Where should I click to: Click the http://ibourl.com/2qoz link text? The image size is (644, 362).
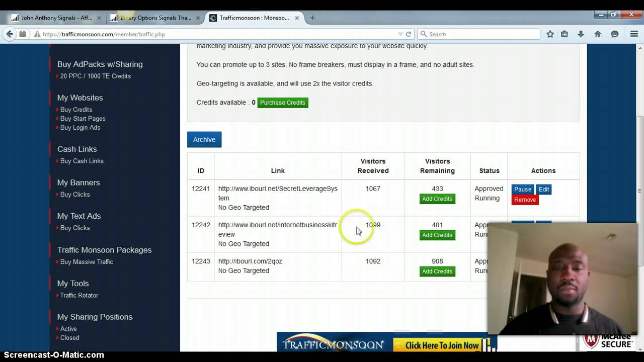(x=250, y=261)
